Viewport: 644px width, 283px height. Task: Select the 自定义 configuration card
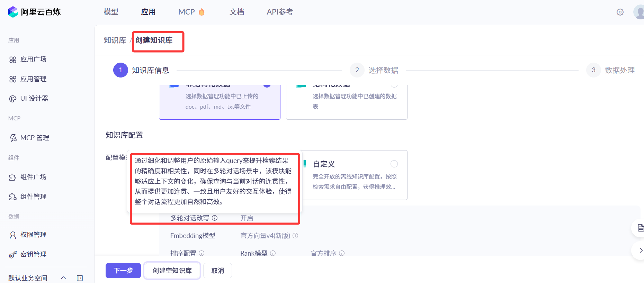coord(355,175)
